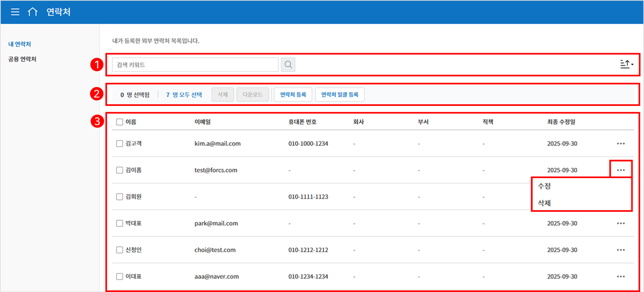Choose 삭제 from the row context menu
Screen dimensions: 644x292
coord(545,203)
